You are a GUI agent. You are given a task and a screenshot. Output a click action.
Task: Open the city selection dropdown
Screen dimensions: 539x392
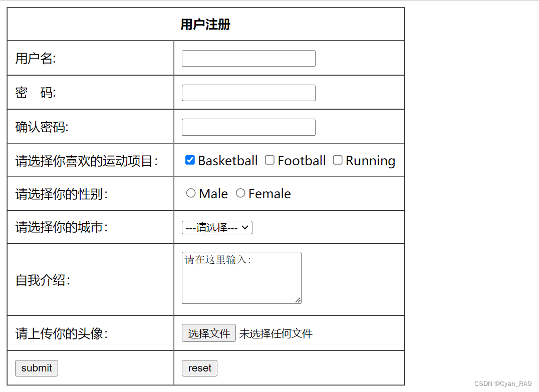(x=217, y=228)
